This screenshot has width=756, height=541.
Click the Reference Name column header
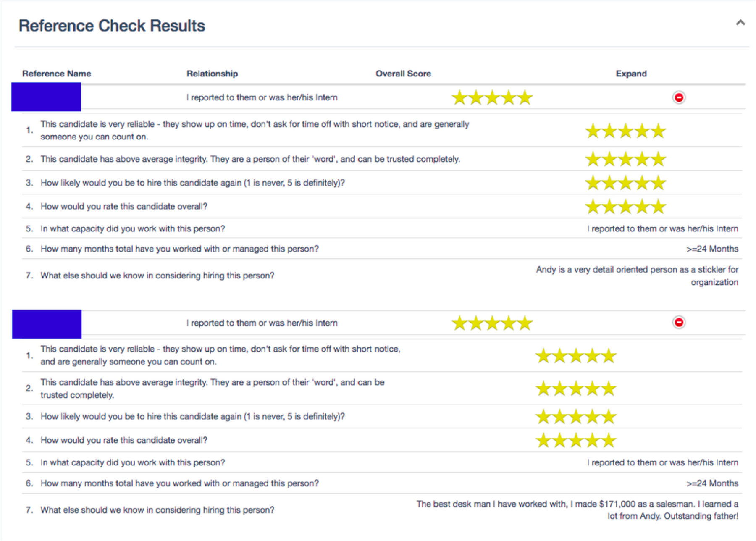click(57, 74)
